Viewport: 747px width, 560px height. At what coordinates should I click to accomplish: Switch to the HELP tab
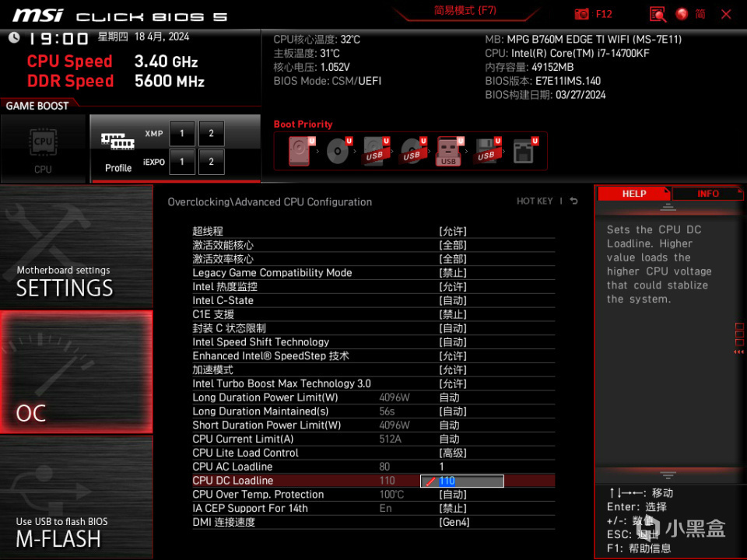pos(633,194)
